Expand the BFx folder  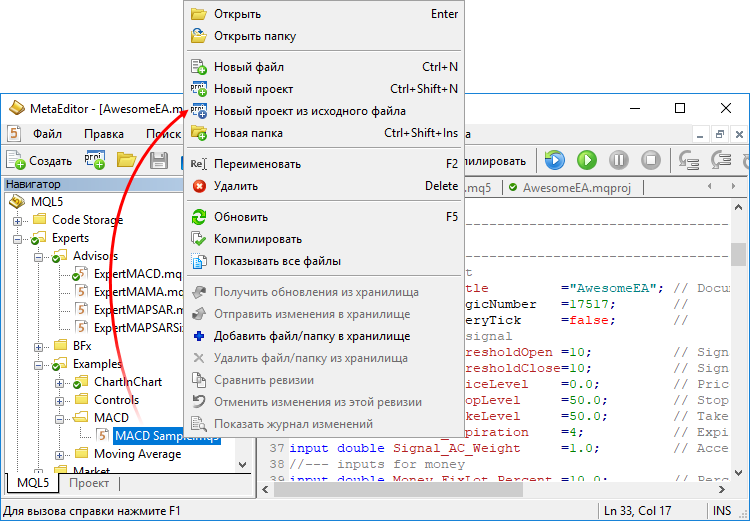tap(39, 347)
